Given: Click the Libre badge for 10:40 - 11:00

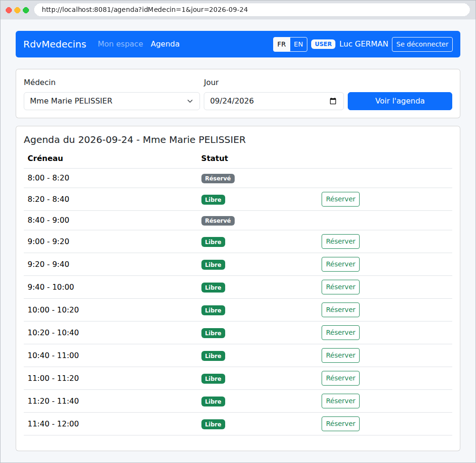Looking at the screenshot, I should 213,356.
